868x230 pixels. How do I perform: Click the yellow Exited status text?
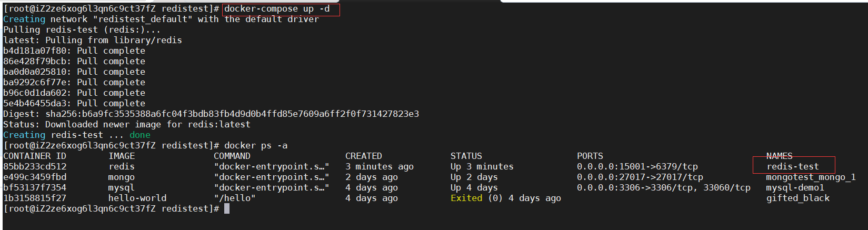466,198
